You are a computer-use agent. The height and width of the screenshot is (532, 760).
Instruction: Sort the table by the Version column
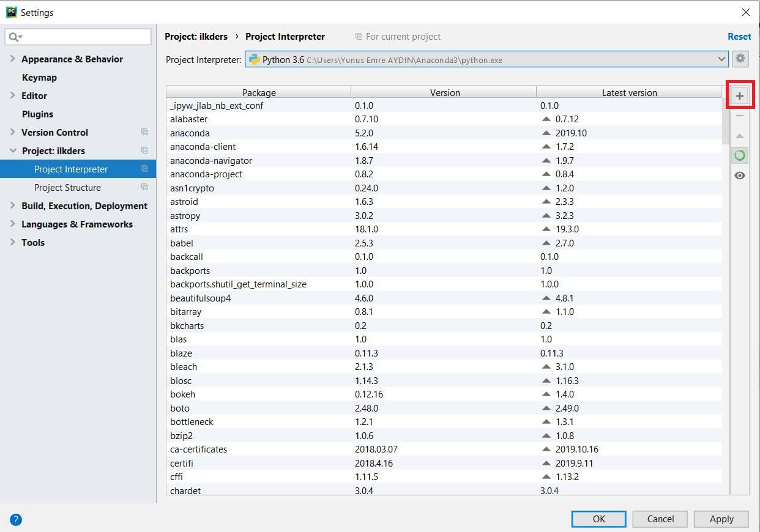pyautogui.click(x=444, y=92)
